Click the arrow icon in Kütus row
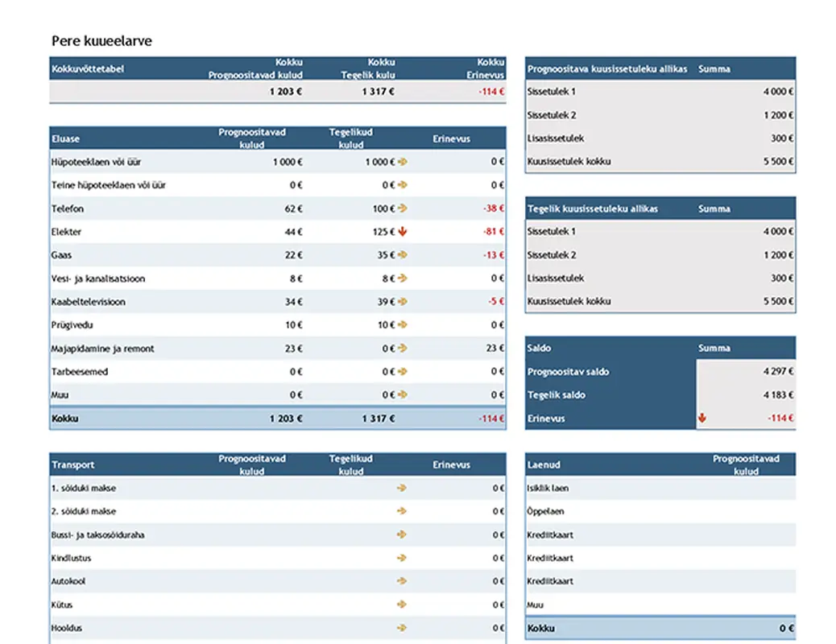Viewport: 836px width, 644px height. point(402,605)
